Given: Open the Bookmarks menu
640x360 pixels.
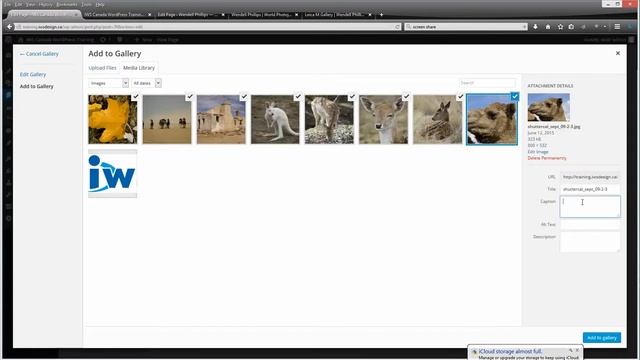Looking at the screenshot, I should click(x=67, y=4).
